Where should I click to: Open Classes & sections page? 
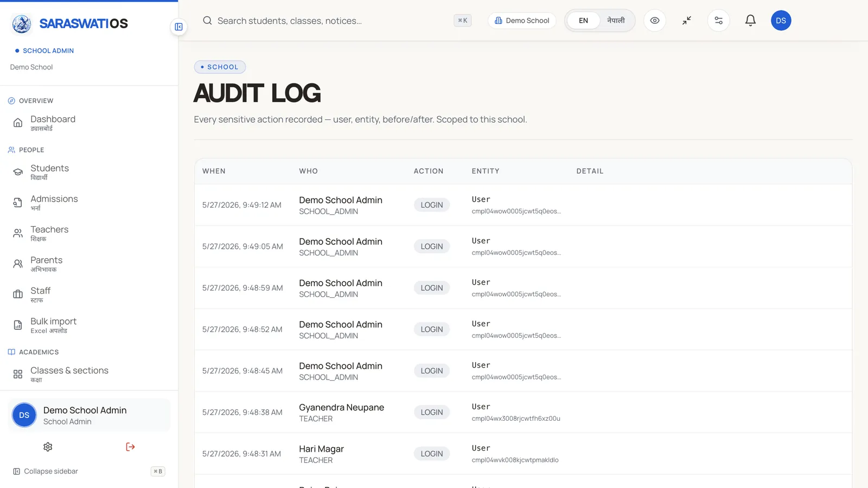pyautogui.click(x=89, y=374)
